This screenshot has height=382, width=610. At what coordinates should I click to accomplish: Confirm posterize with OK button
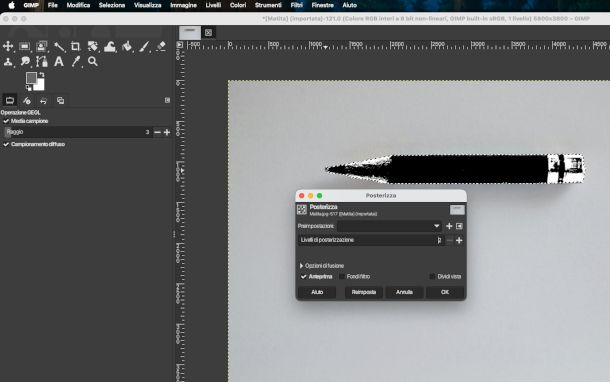[445, 292]
